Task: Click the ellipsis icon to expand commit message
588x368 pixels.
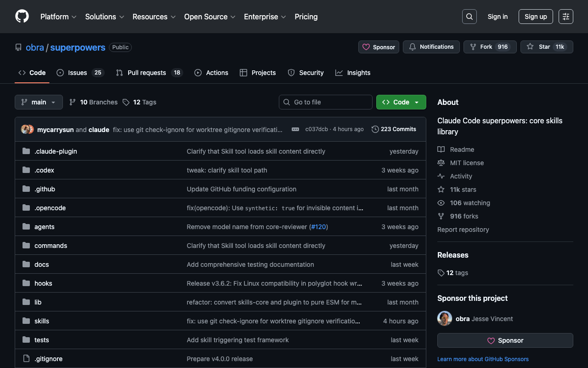Action: click(295, 129)
